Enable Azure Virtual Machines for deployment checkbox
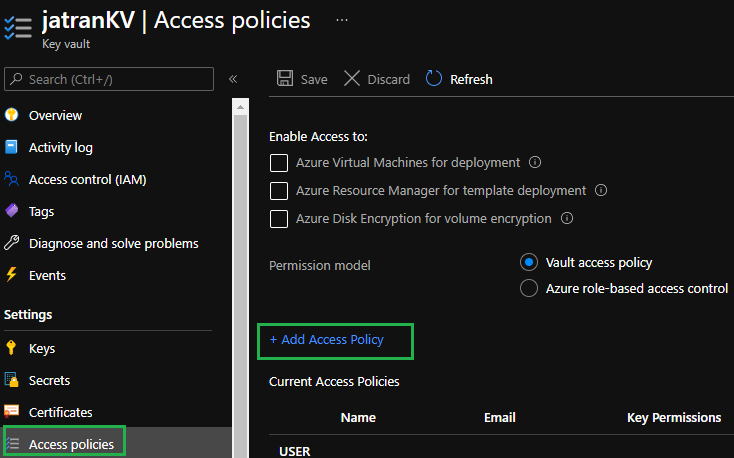Viewport: 734px width, 458px height. 279,163
